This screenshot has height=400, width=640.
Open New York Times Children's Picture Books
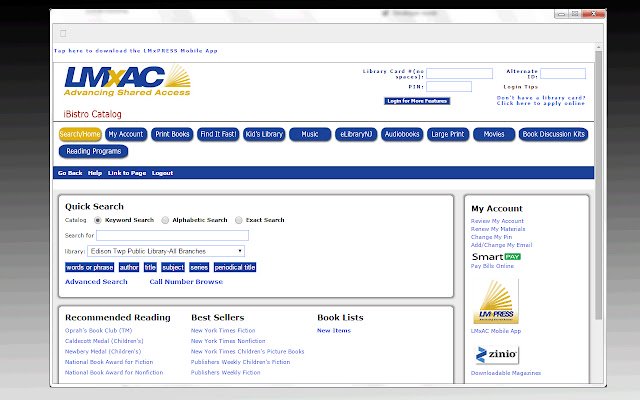[x=247, y=352]
